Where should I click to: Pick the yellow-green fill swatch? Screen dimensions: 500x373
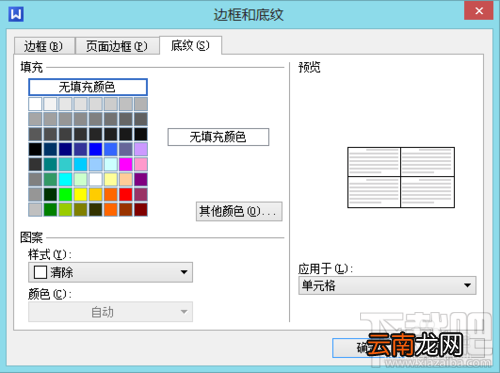[x=65, y=210]
